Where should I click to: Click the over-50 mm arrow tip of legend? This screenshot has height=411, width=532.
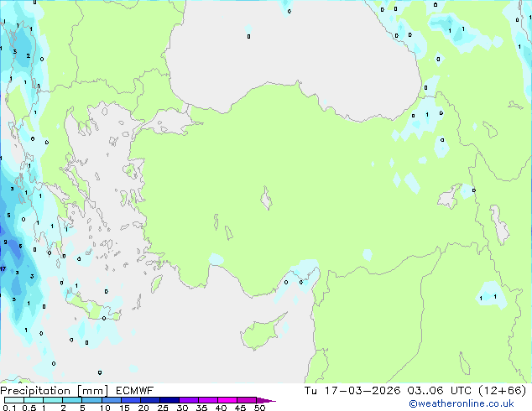pos(266,400)
